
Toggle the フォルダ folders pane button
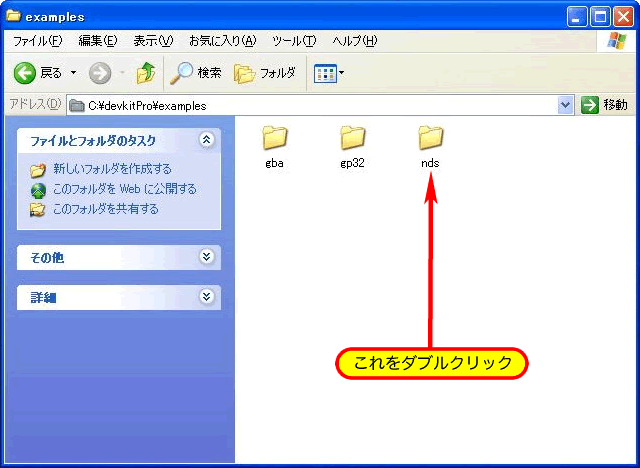pos(264,73)
